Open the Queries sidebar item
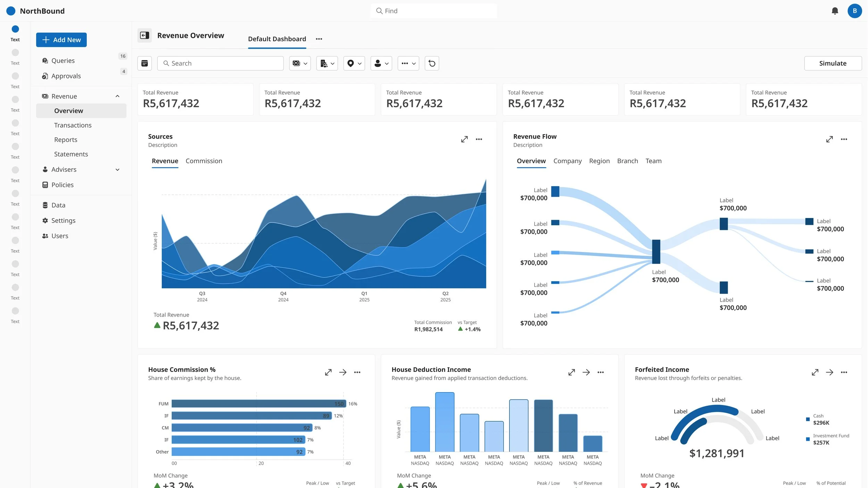868x488 pixels. tap(82, 60)
